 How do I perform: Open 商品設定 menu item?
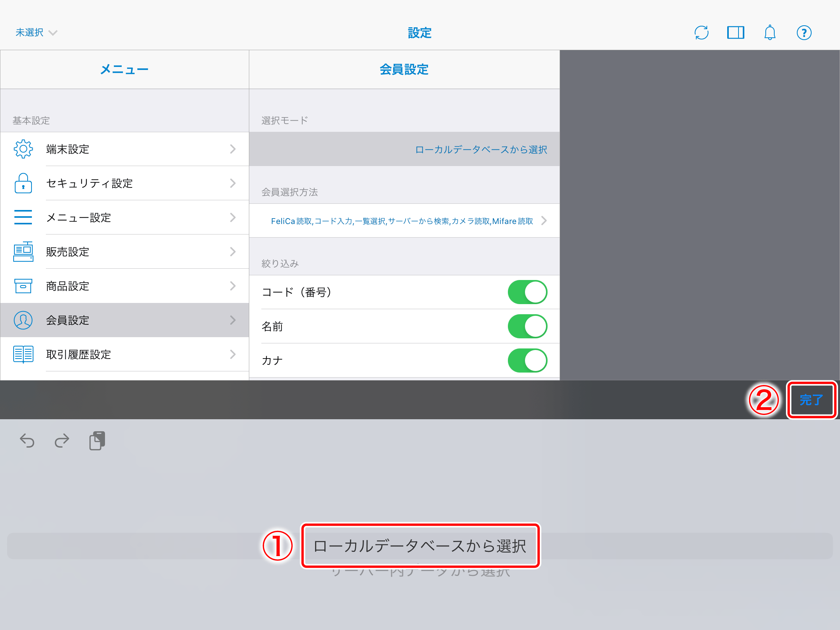tap(124, 286)
